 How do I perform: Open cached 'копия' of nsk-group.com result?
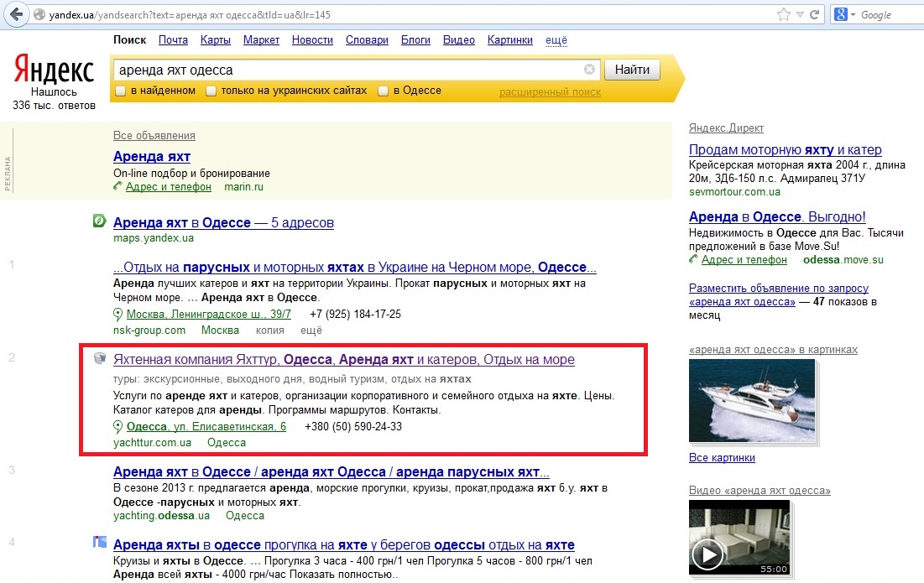pyautogui.click(x=270, y=331)
